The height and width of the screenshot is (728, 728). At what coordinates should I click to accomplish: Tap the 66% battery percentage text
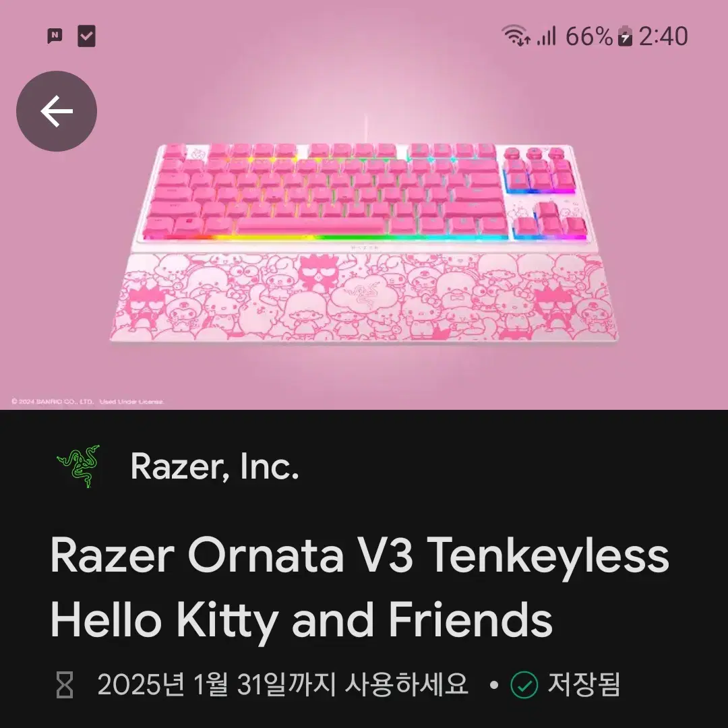point(589,36)
